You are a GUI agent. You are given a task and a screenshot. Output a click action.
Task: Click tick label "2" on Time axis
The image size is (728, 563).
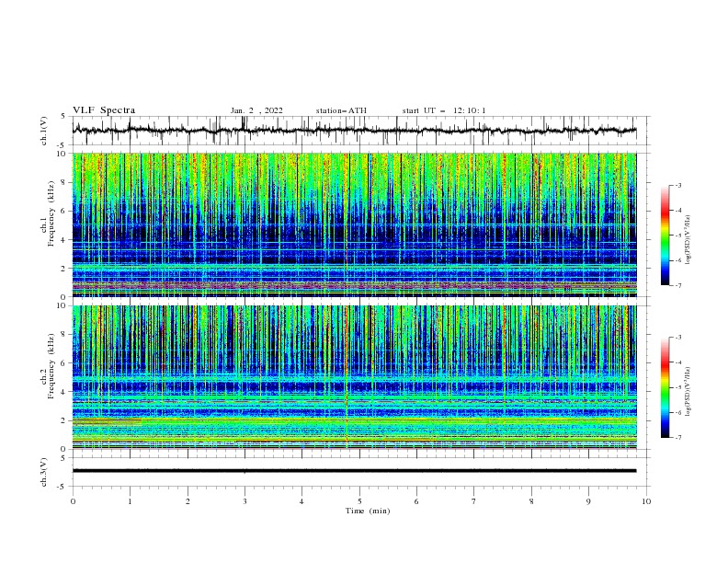click(188, 501)
